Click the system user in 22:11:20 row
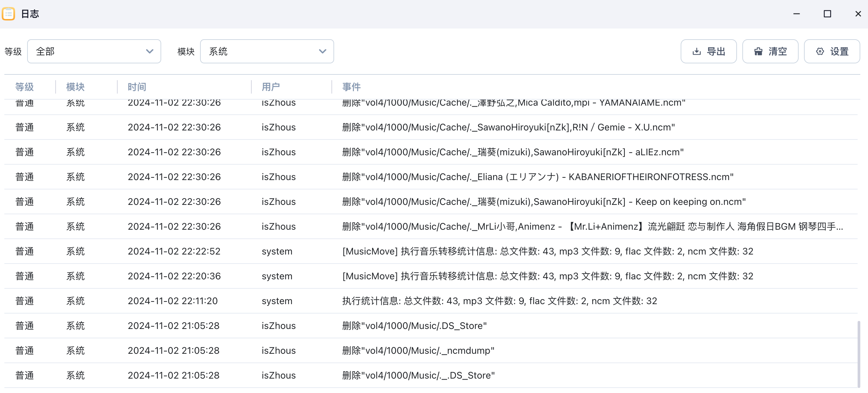 [277, 301]
